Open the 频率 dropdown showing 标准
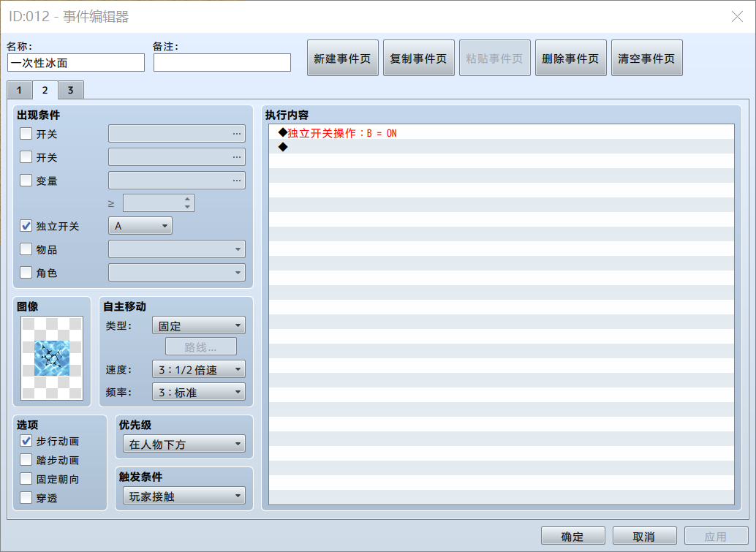756x552 pixels. [x=199, y=392]
